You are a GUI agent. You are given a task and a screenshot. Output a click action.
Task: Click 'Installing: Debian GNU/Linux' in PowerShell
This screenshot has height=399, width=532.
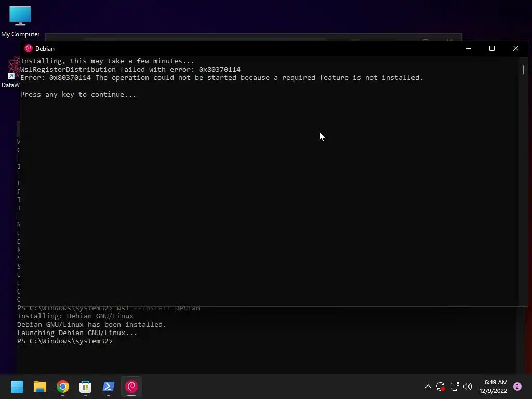click(75, 316)
